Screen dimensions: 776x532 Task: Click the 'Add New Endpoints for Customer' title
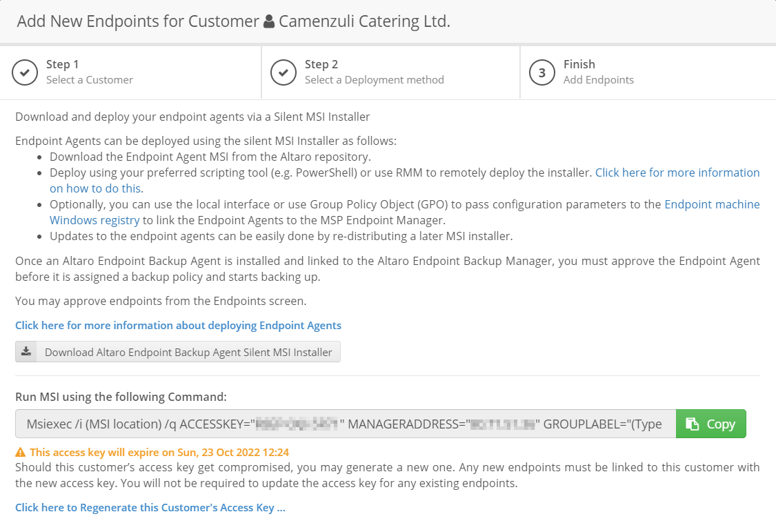[138, 21]
